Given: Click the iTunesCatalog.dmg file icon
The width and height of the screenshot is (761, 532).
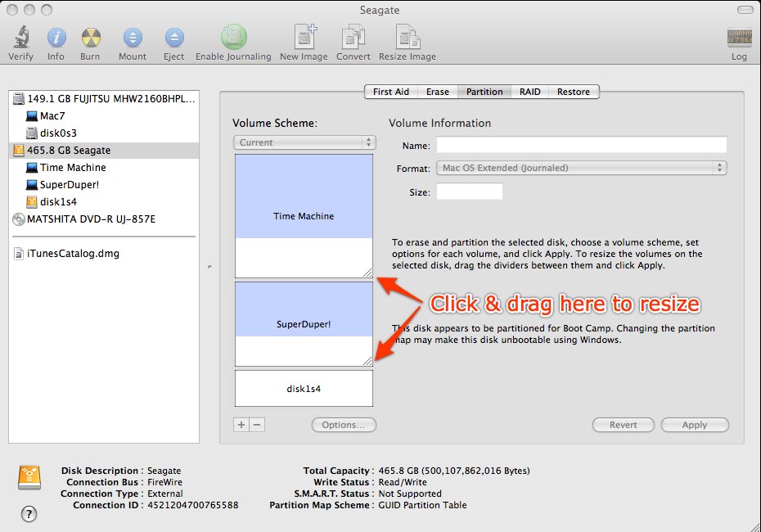Looking at the screenshot, I should (x=19, y=254).
